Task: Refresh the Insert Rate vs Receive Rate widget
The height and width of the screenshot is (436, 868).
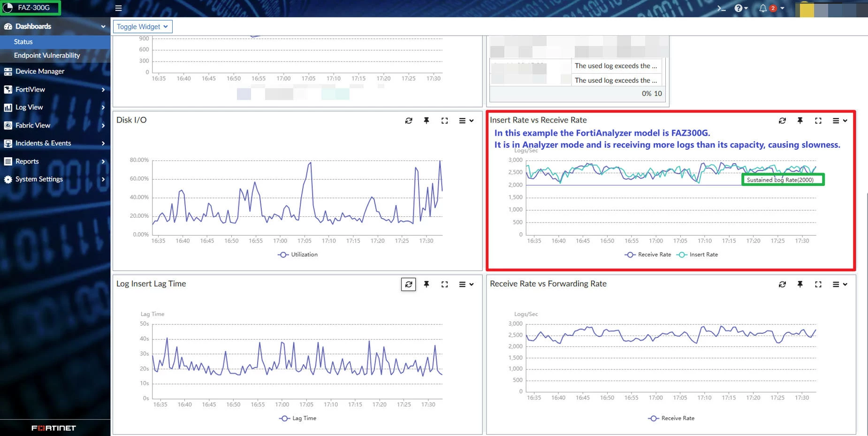Action: tap(782, 121)
